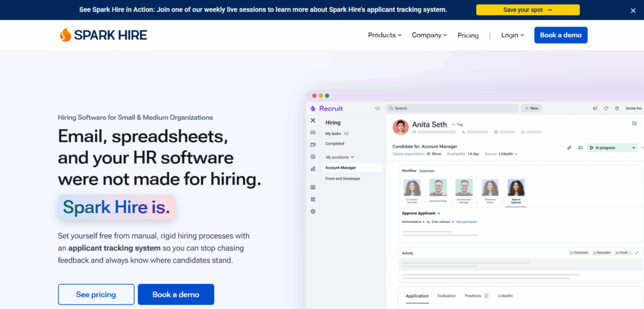Close the top announcement banner

(x=633, y=11)
